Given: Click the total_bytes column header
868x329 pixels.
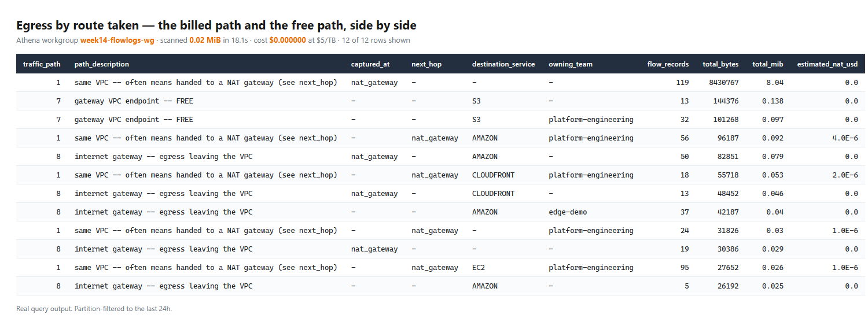Looking at the screenshot, I should (x=720, y=64).
